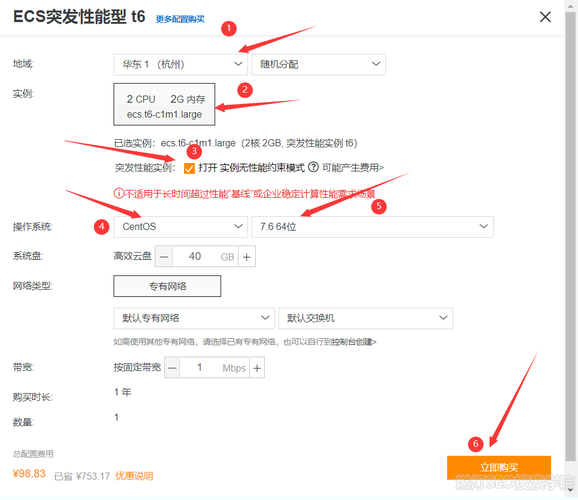Click the vertical scrollbar thumb
Viewport: 578px width, 500px height.
tap(570, 236)
